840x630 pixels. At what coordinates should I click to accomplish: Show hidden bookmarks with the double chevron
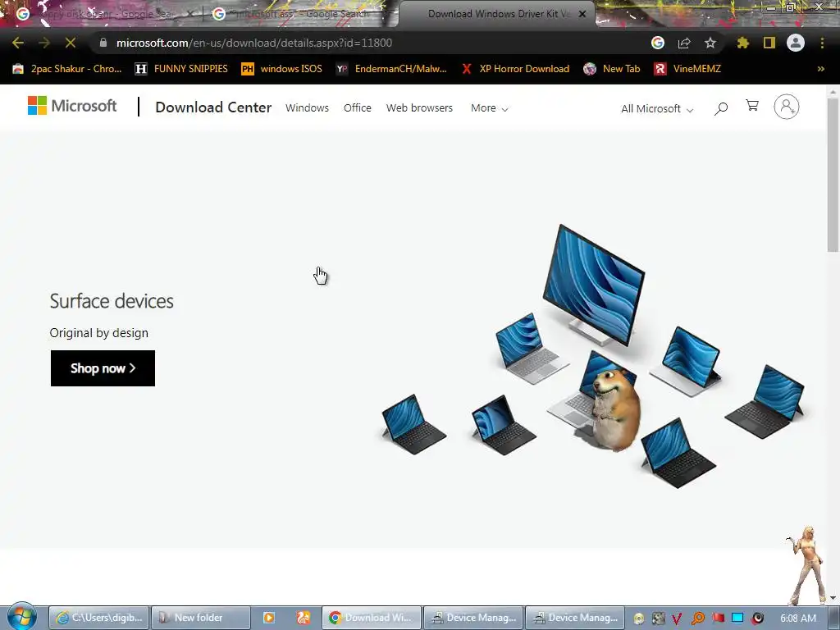point(820,69)
